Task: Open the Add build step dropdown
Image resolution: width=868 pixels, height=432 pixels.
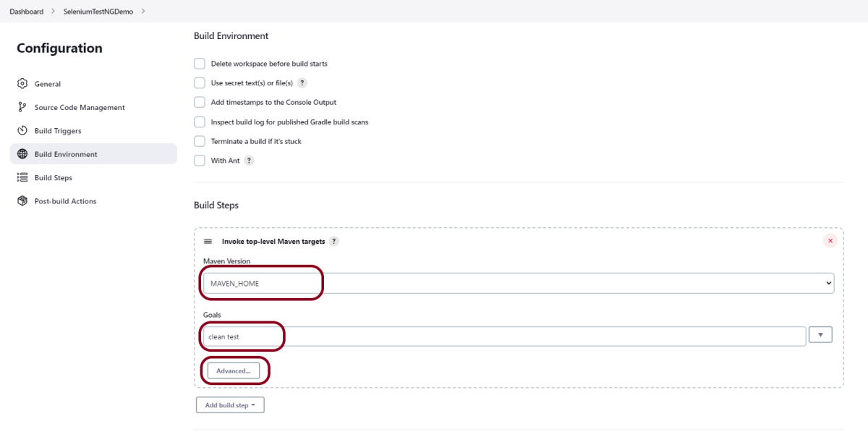Action: tap(230, 405)
